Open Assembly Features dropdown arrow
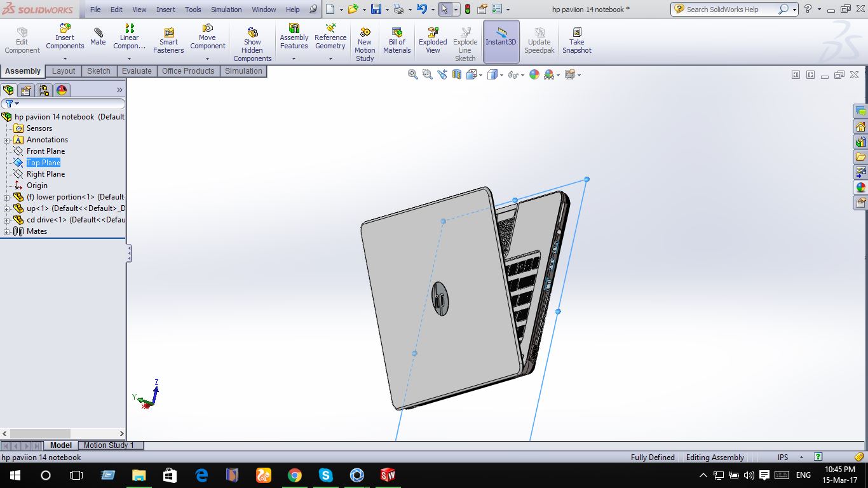Viewport: 868px width, 488px height. tap(294, 58)
